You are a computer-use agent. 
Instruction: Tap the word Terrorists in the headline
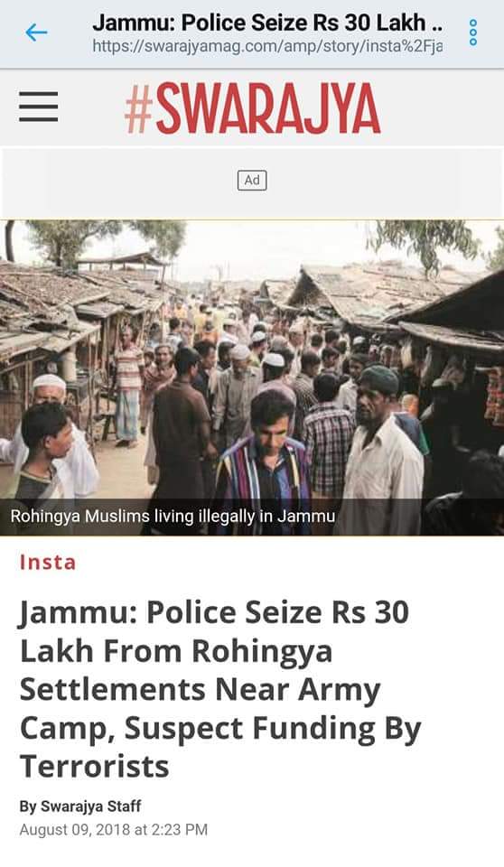pyautogui.click(x=95, y=767)
